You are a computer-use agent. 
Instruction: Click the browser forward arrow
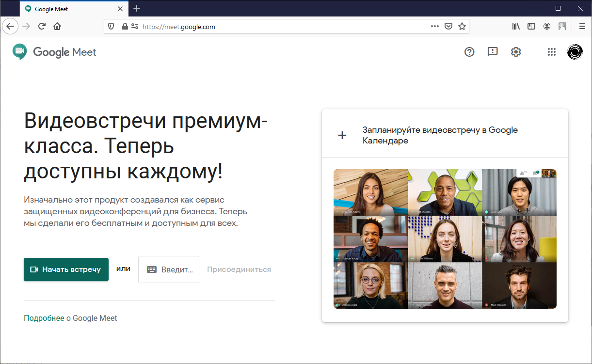click(26, 26)
